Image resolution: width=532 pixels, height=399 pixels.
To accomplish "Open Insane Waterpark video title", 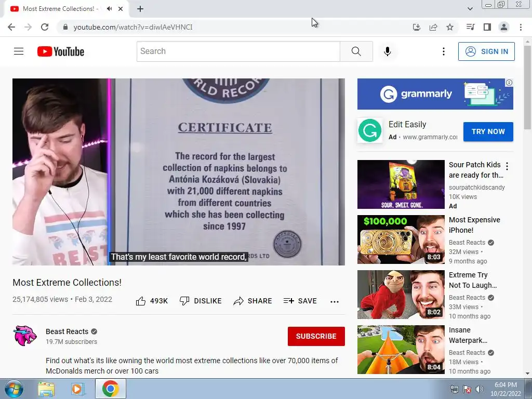I will (x=468, y=335).
